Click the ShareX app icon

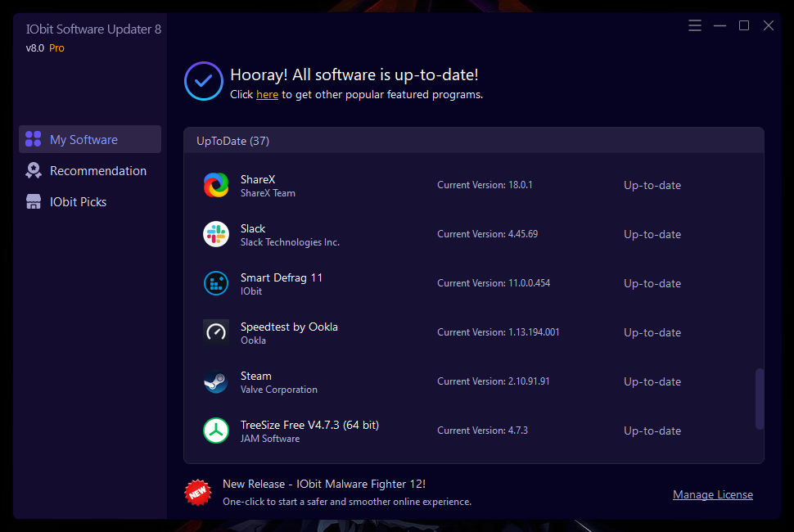point(216,185)
